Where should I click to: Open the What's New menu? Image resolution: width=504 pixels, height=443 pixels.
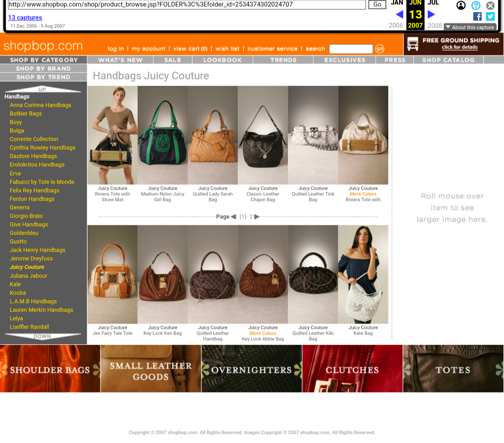tap(120, 60)
